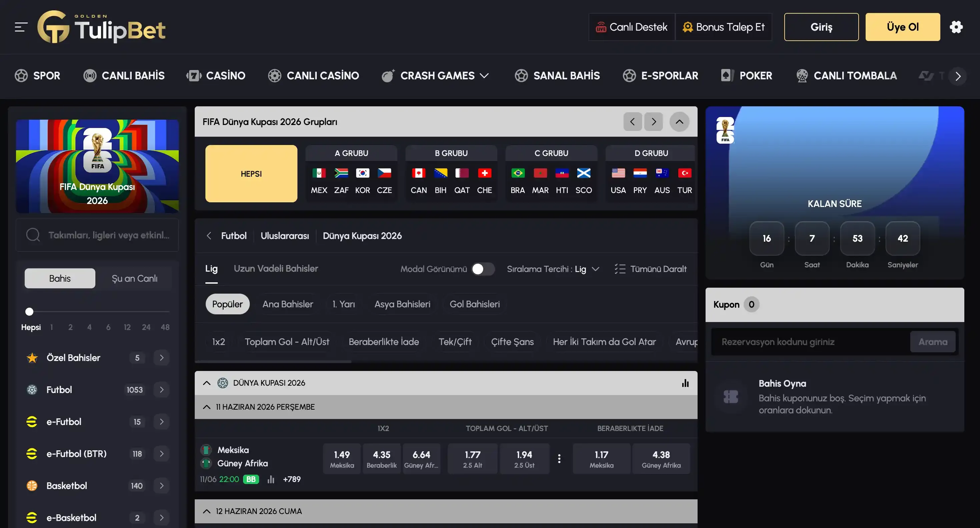This screenshot has height=528, width=980.
Task: Click the Arama coupon search button
Action: point(933,342)
